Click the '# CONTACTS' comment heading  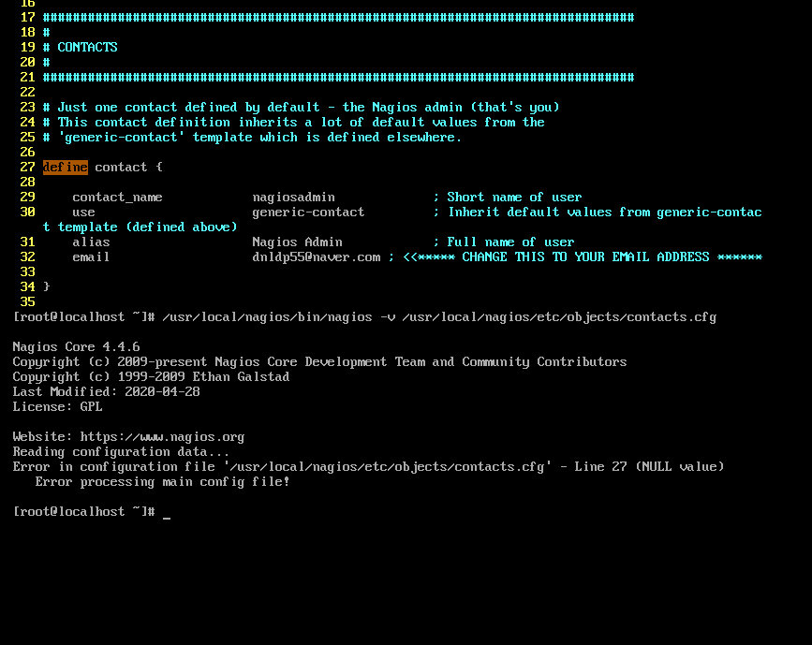[81, 47]
